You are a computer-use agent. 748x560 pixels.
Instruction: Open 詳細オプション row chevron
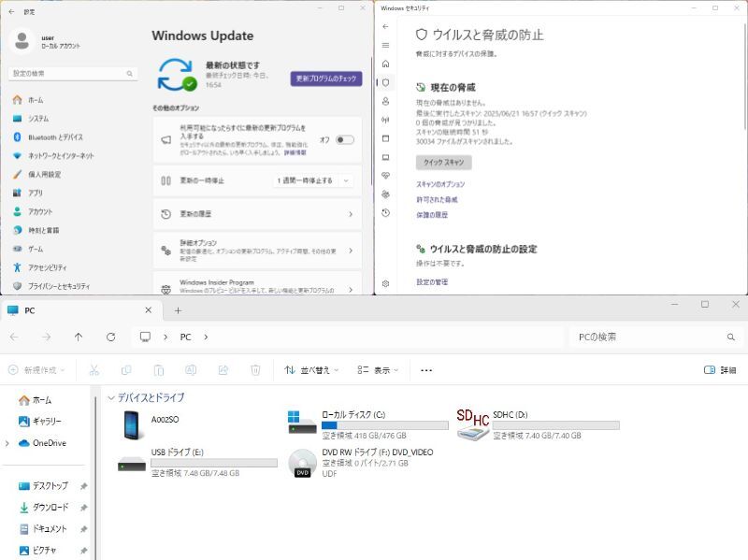[351, 251]
